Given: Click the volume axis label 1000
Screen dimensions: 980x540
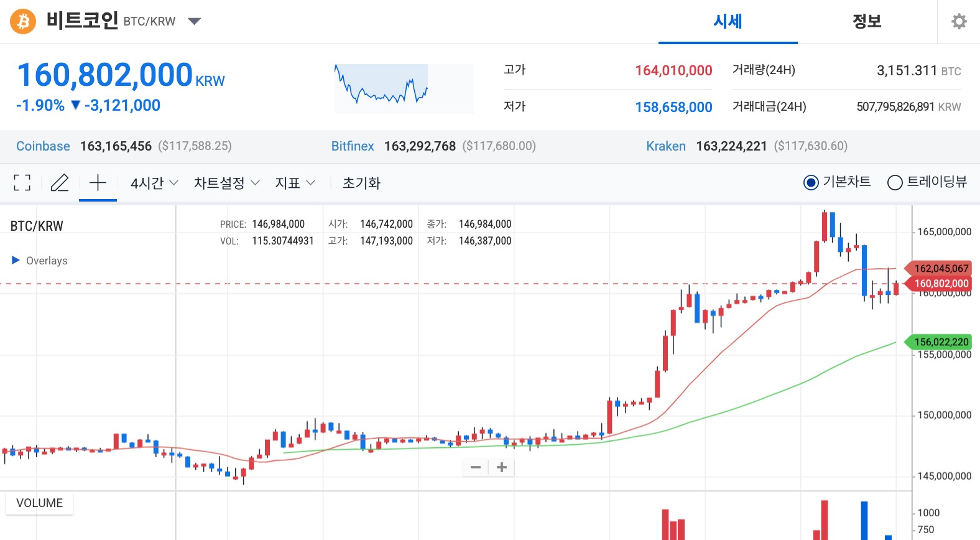Looking at the screenshot, I should pos(928,513).
